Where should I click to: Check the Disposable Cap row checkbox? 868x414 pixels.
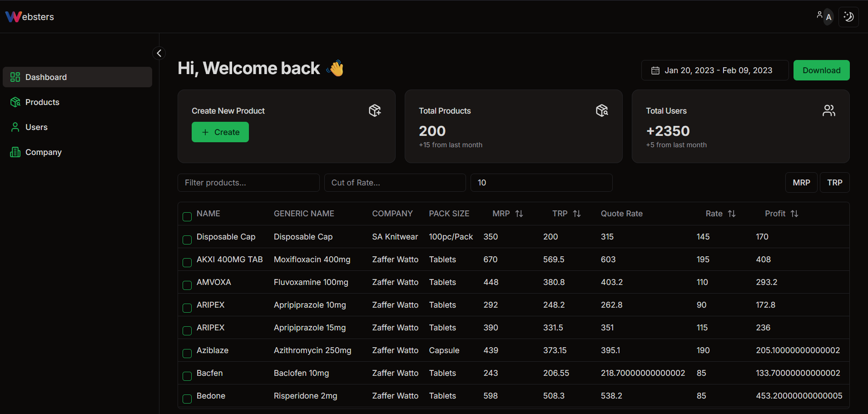(187, 239)
